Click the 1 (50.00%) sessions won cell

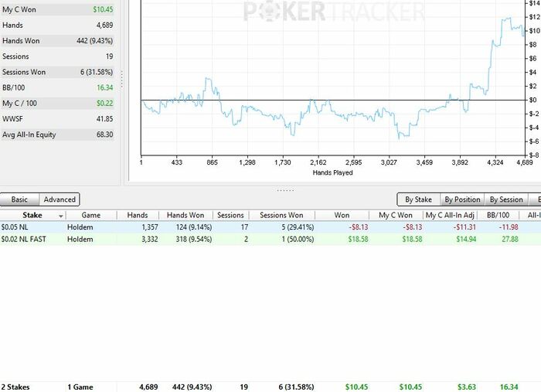pyautogui.click(x=298, y=239)
